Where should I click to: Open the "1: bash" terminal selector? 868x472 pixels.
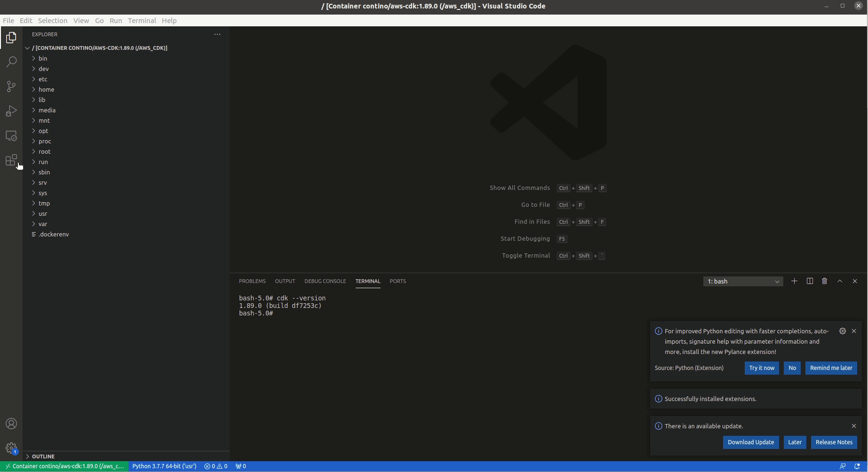(x=742, y=281)
